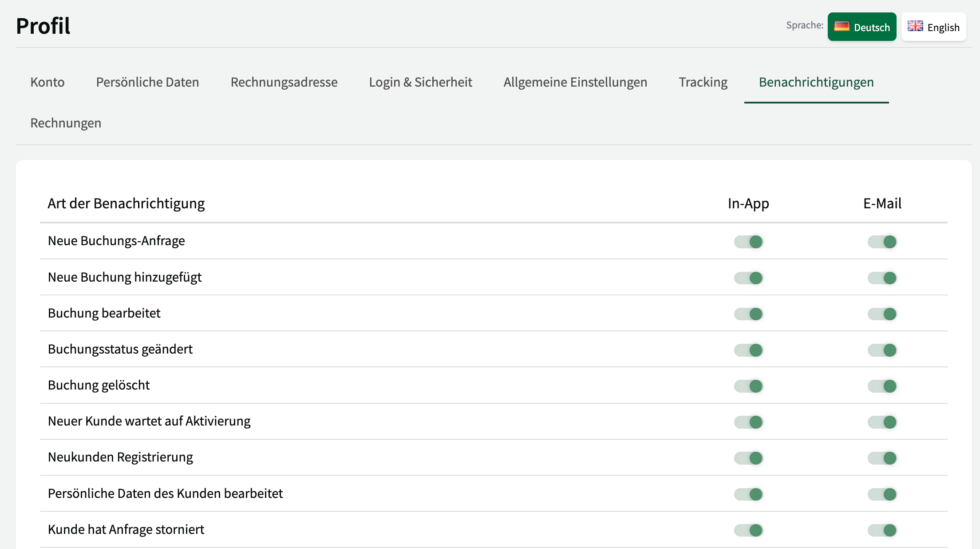
Task: Go to Persönliche Daten tab
Action: click(147, 82)
